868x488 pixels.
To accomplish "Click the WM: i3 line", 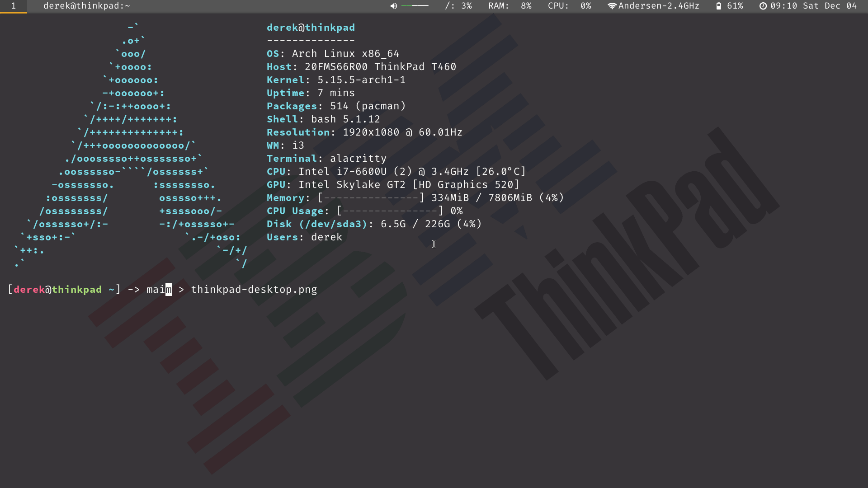I will 285,145.
